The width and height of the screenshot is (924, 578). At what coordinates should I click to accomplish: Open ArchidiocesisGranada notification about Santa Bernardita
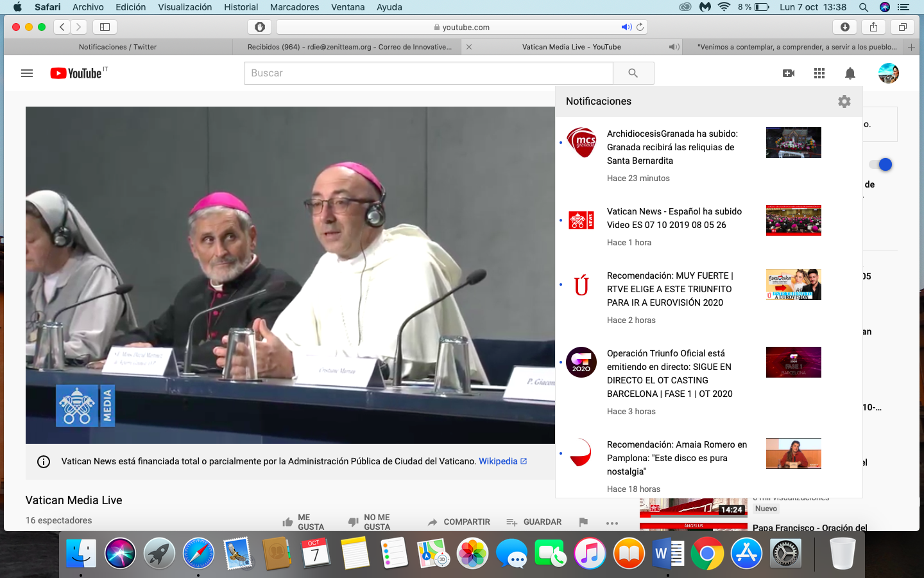point(672,147)
